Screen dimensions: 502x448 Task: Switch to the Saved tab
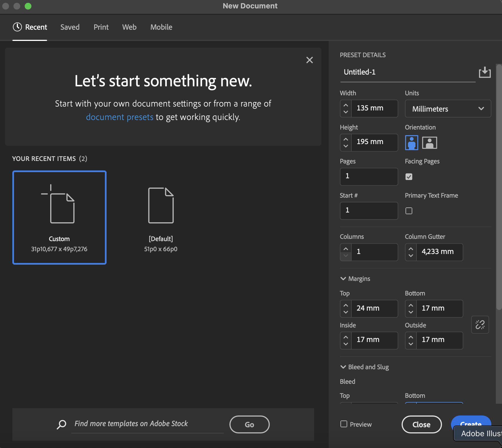[x=70, y=27]
